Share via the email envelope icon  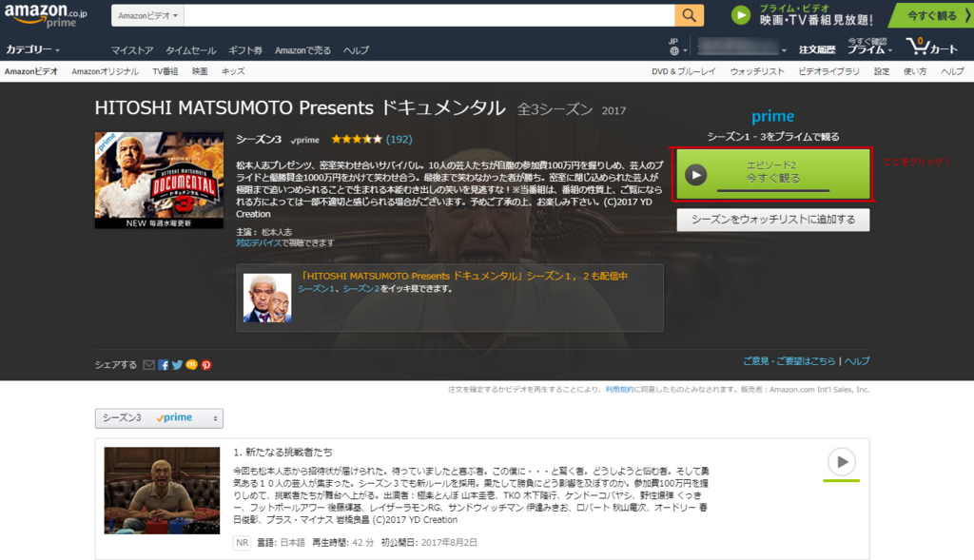point(148,365)
